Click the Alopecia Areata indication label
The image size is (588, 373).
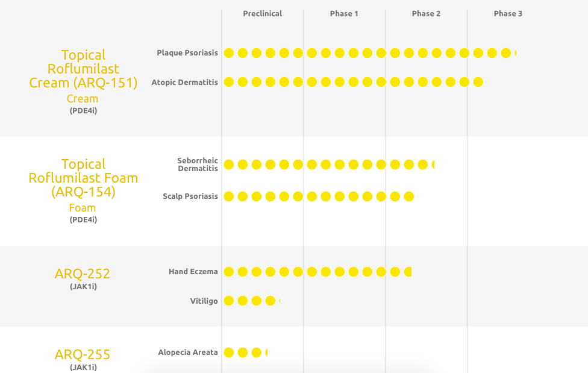pos(188,353)
